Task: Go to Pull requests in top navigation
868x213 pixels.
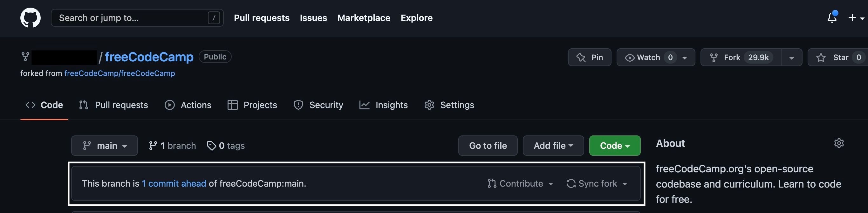Action: [x=262, y=18]
